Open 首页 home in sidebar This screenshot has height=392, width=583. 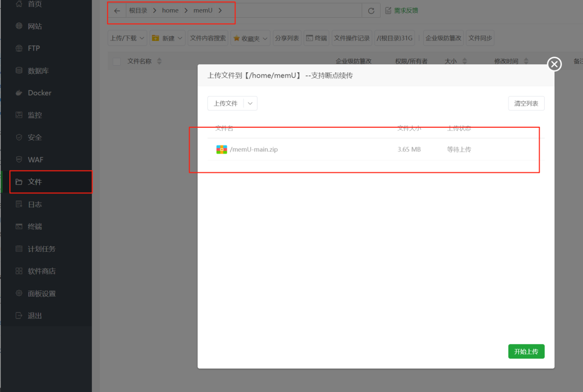[x=35, y=4]
